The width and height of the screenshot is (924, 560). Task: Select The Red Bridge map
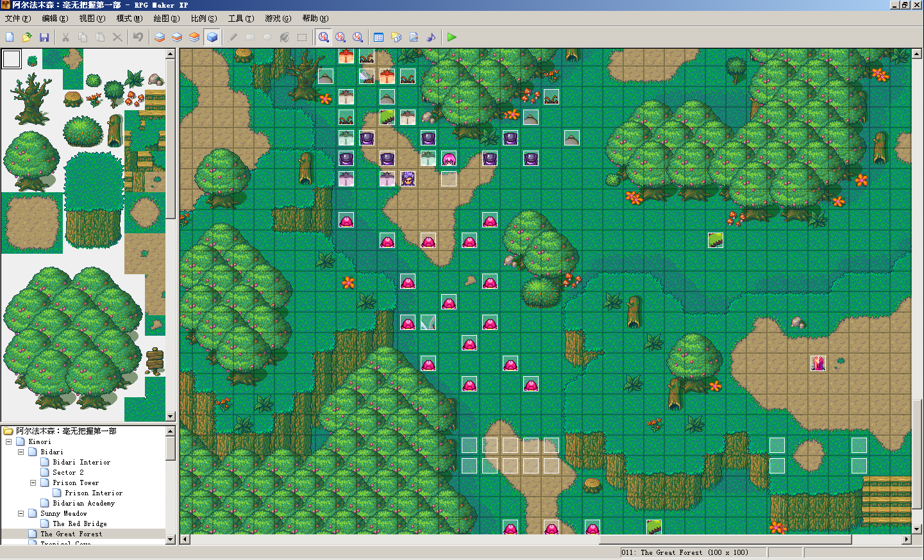(80, 523)
